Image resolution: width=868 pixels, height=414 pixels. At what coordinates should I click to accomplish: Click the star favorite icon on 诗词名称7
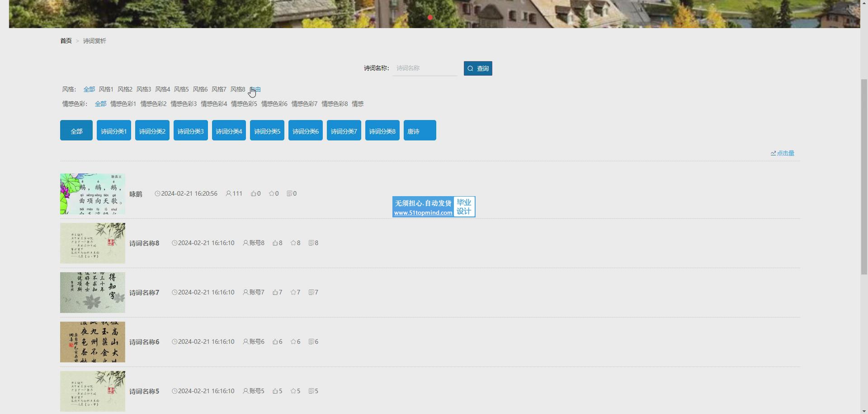click(x=293, y=292)
